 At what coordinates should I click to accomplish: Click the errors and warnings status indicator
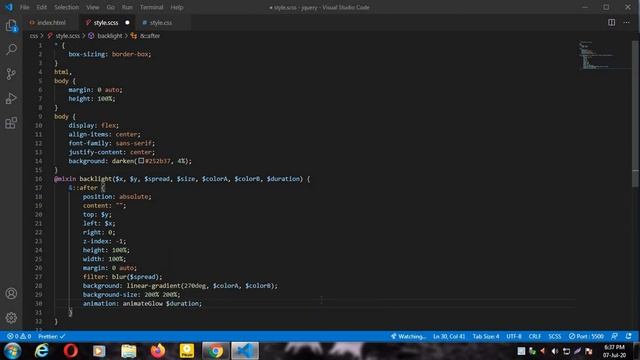click(x=19, y=336)
